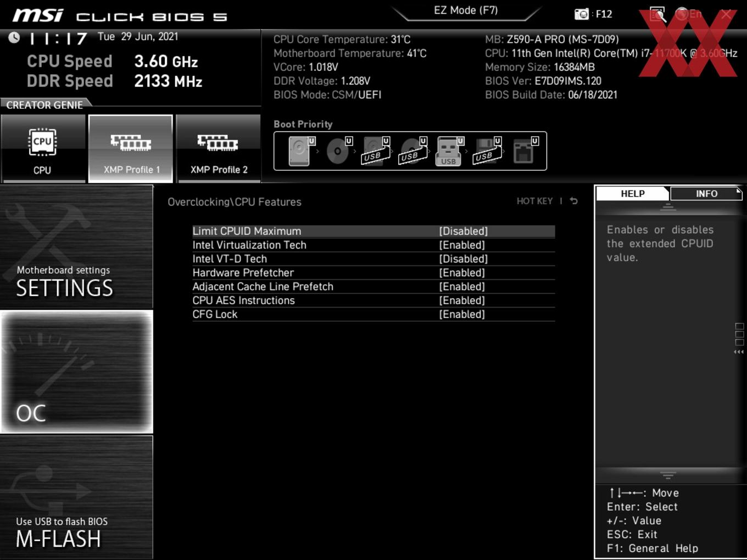Click the BIOS Ver E7D09IMS.120 entry
The image size is (747, 560).
[x=543, y=81]
